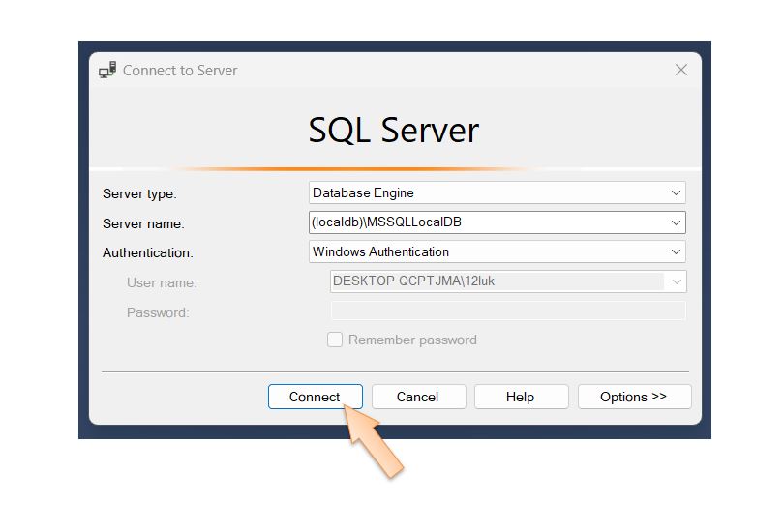Show more settings with Options >>

[634, 397]
